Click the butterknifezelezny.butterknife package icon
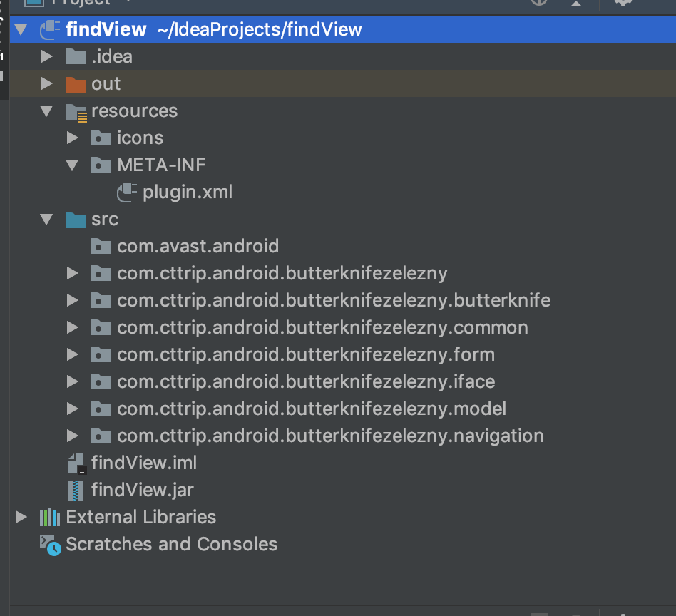Screen dimensions: 676x616 pyautogui.click(x=101, y=300)
